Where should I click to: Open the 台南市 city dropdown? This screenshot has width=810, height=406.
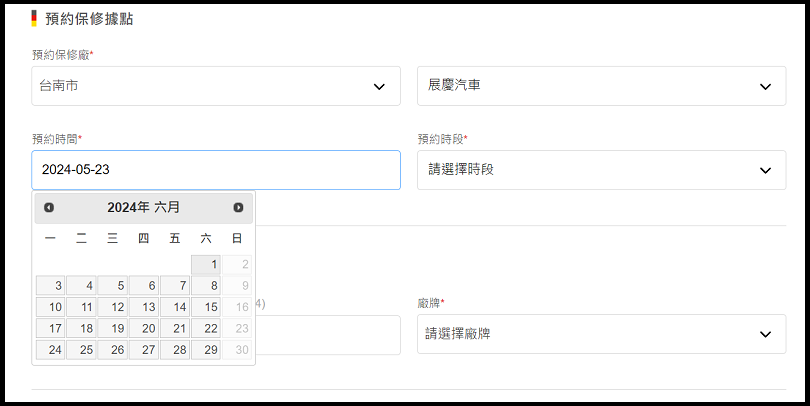(x=216, y=86)
